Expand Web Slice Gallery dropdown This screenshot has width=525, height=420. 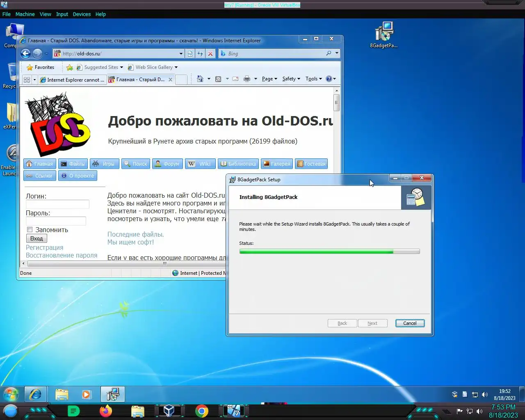[176, 67]
